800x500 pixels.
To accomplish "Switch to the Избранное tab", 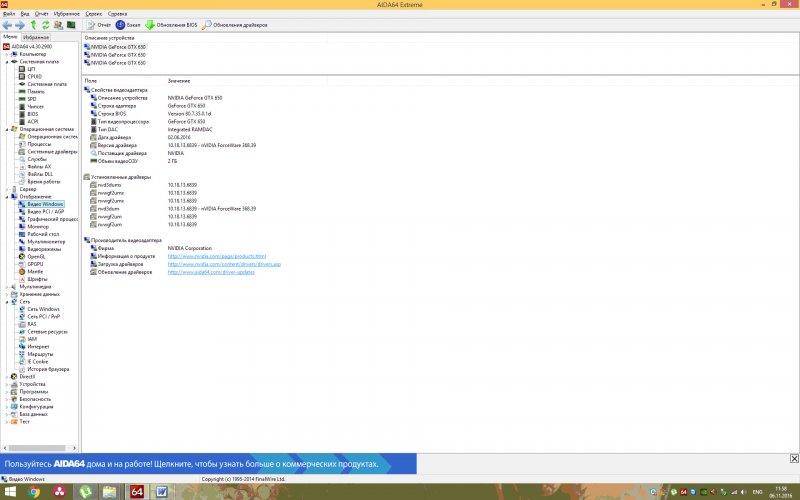I will pyautogui.click(x=36, y=37).
